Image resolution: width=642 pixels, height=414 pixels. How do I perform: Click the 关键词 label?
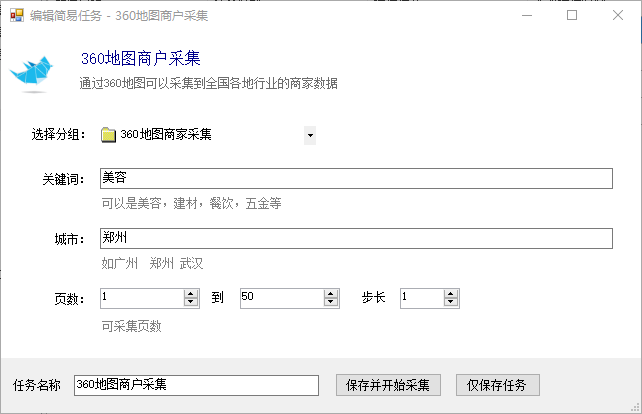(63, 179)
